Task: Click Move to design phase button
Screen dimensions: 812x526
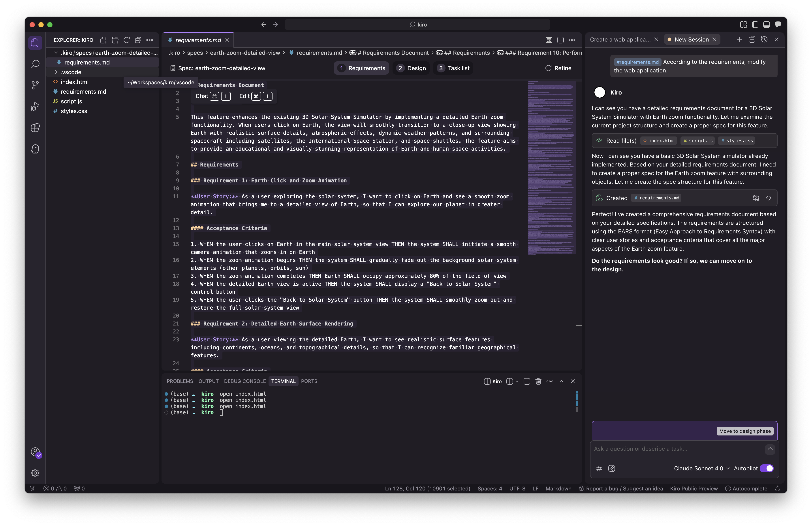Action: pyautogui.click(x=745, y=431)
